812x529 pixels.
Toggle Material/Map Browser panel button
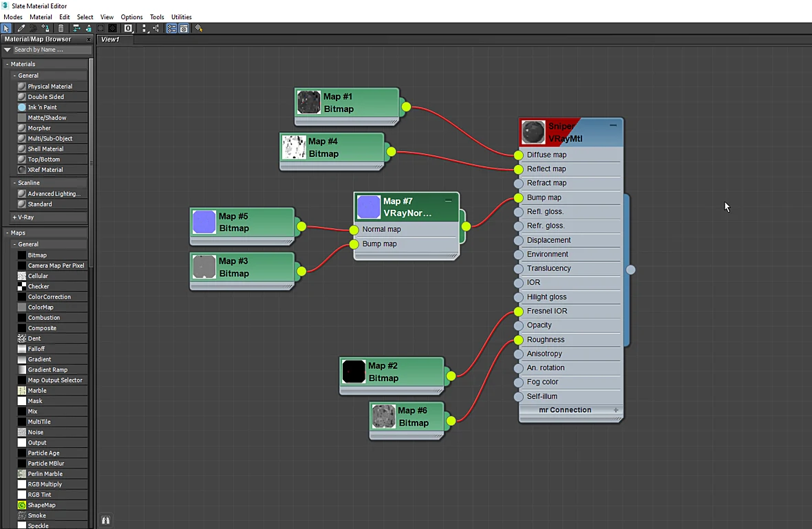click(171, 28)
